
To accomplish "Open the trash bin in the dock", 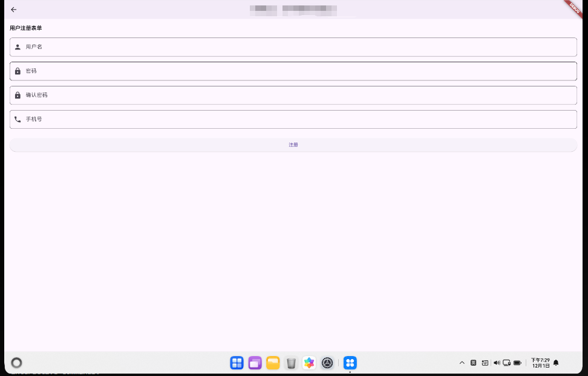I will click(x=291, y=363).
